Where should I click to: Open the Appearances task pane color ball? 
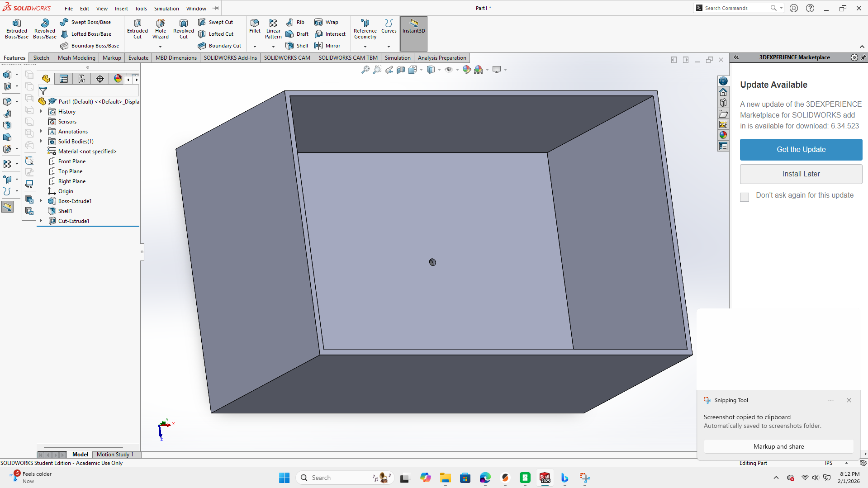click(x=723, y=135)
